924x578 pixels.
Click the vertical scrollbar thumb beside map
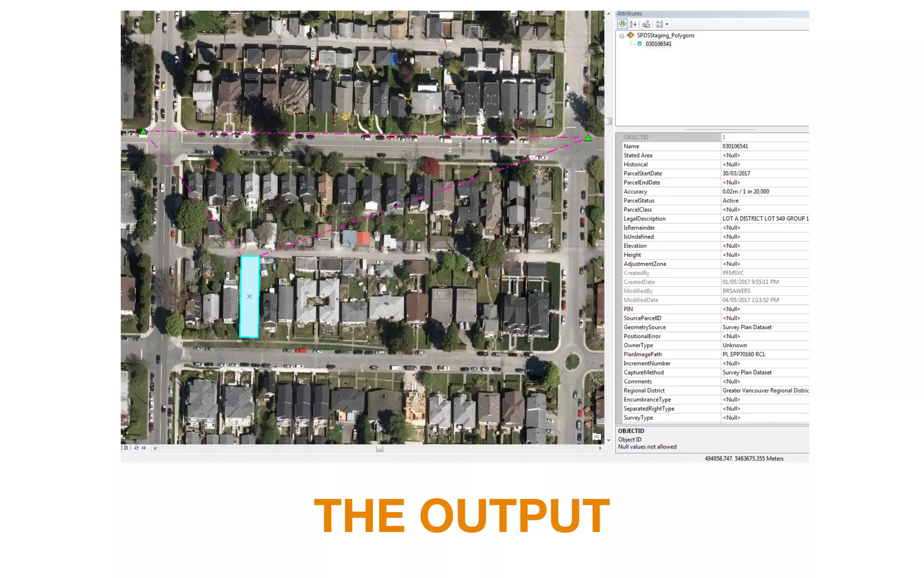coord(609,121)
